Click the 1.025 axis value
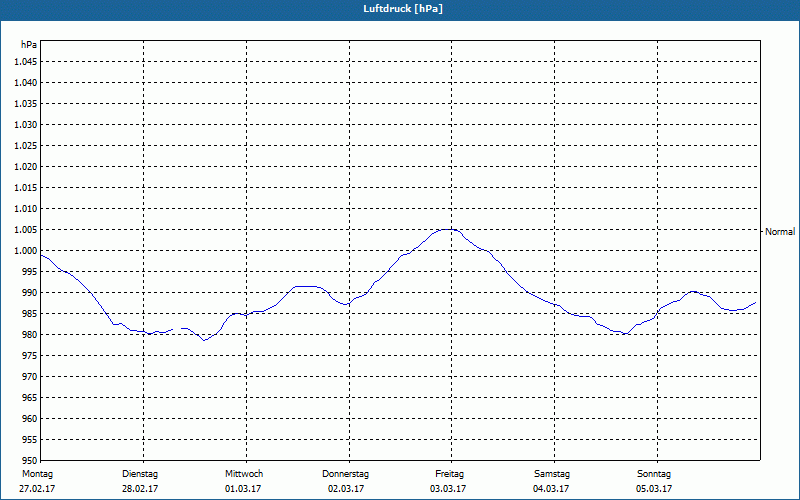 [25, 145]
